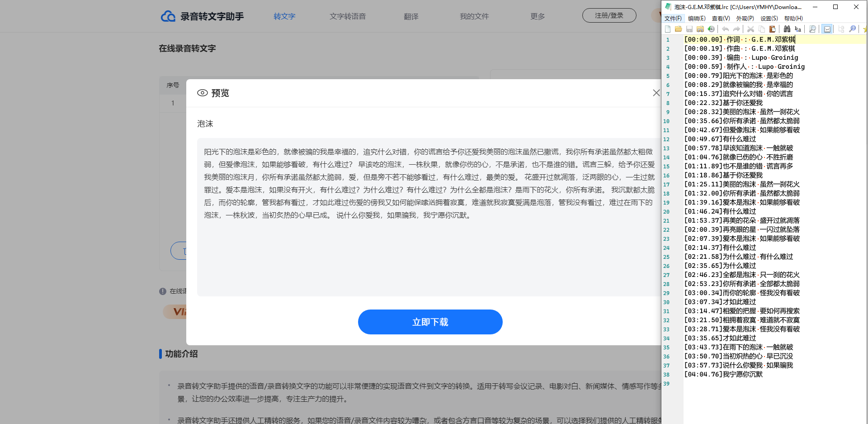Open the 设置(S) menu in Notepad2
Screen dimensions: 868x424
(769, 19)
